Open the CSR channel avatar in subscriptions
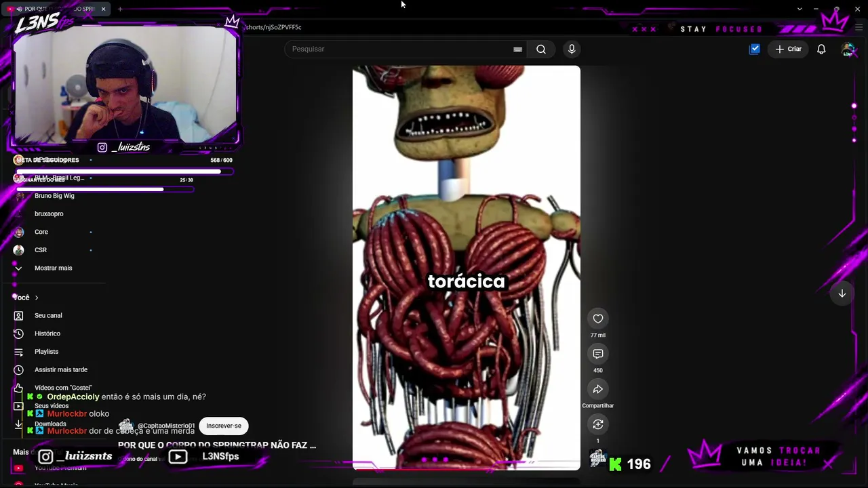Screen dimensions: 868x488 [18, 250]
